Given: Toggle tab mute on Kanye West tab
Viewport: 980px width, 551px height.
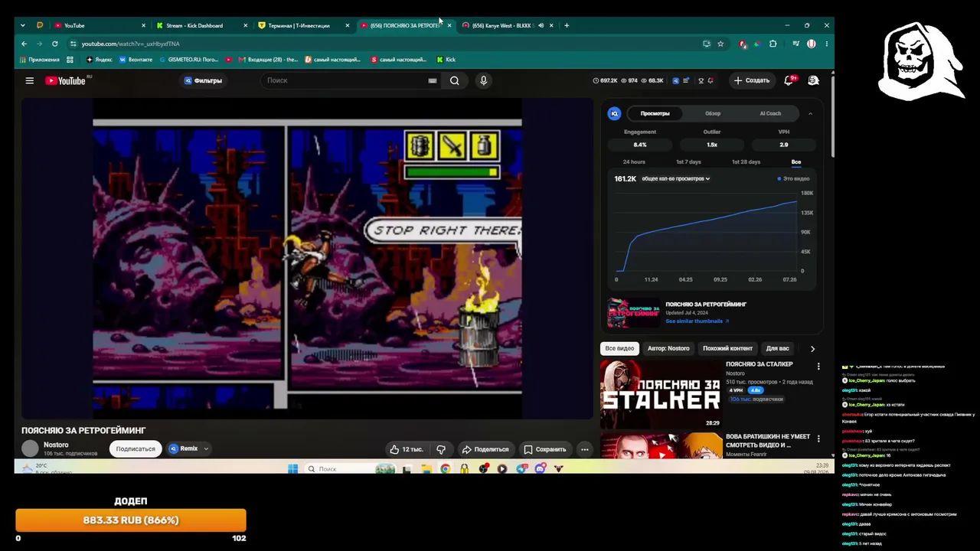Looking at the screenshot, I should pos(541,25).
